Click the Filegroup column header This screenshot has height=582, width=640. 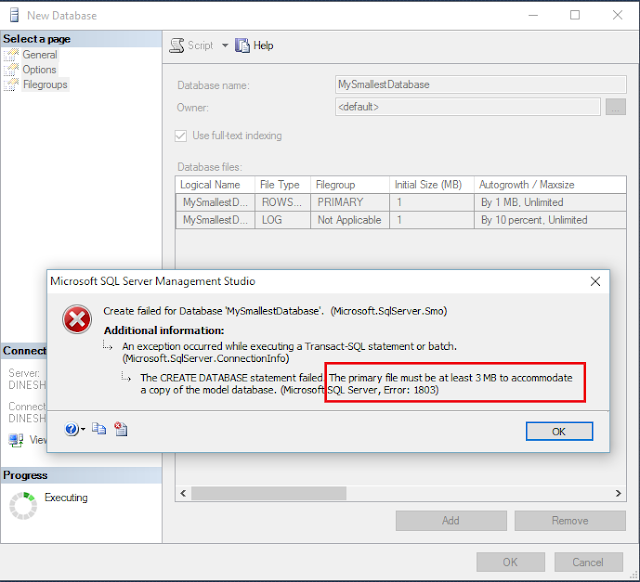click(x=350, y=184)
